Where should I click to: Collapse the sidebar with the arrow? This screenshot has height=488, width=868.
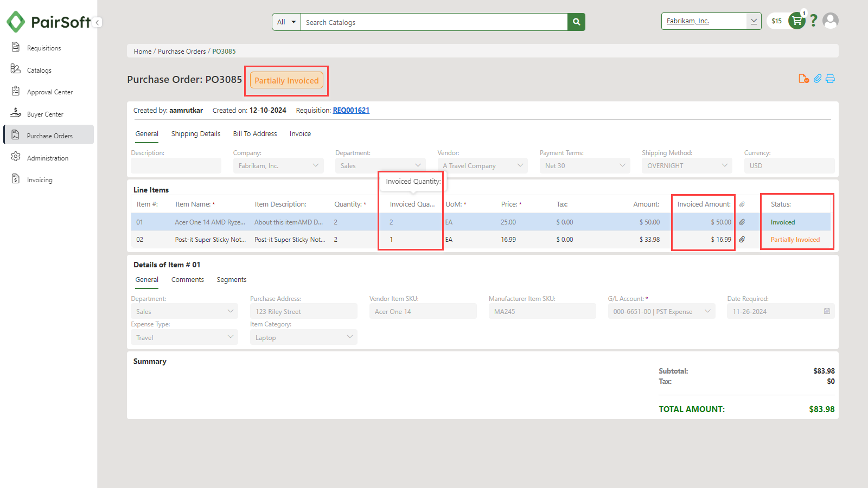pos(97,22)
